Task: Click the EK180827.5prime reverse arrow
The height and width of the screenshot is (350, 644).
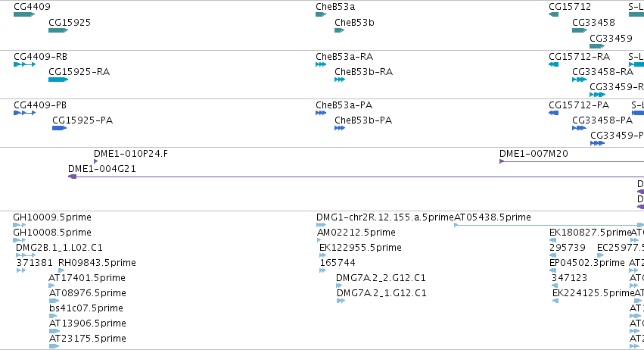Action: 552,240
